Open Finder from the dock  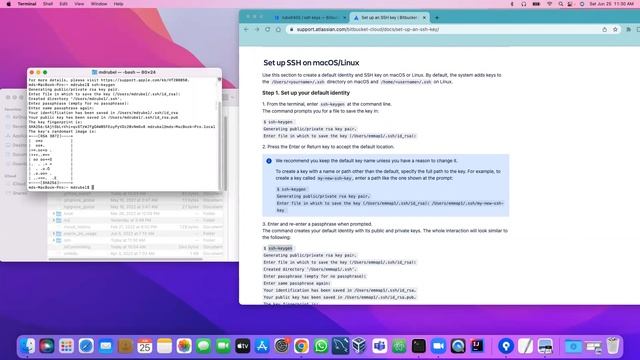[27, 346]
